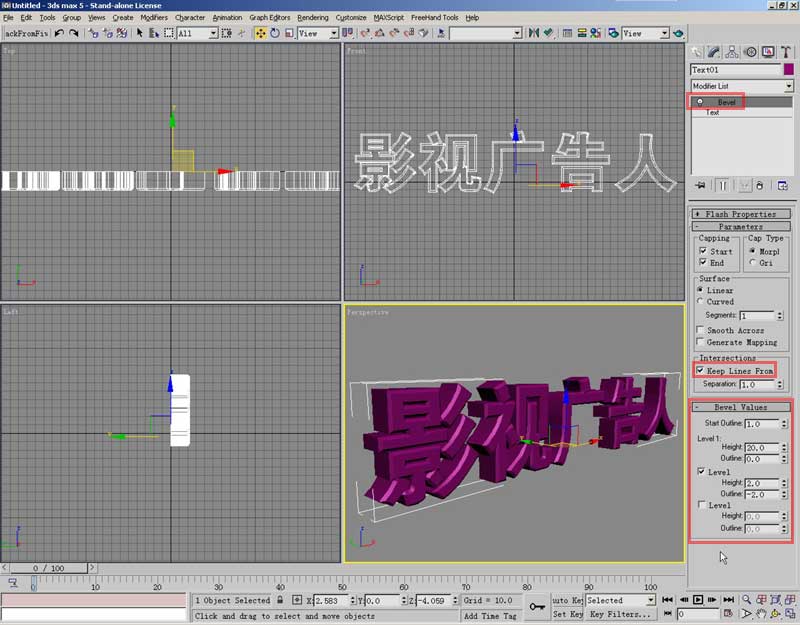Click the Key Filters button
The image size is (800, 625).
(620, 614)
